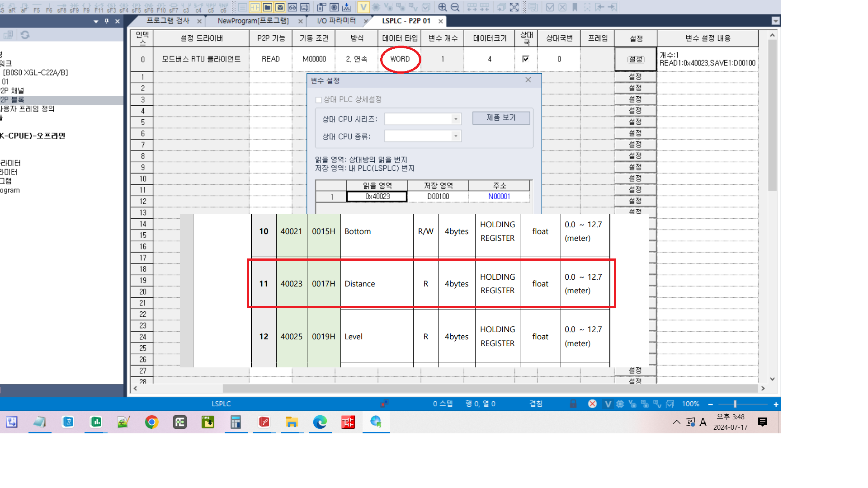Open the 상대 CPU 종류 dropdown
Image resolution: width=868 pixels, height=488 pixels.
455,136
